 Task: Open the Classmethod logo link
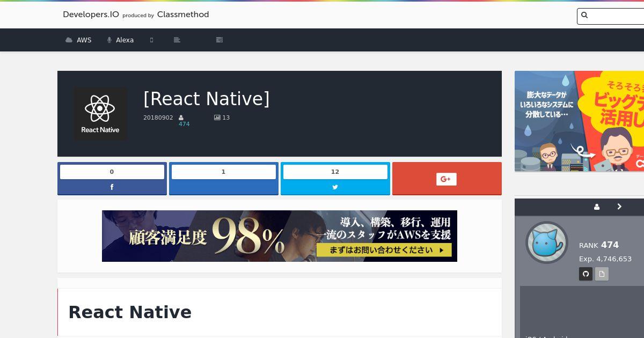183,14
